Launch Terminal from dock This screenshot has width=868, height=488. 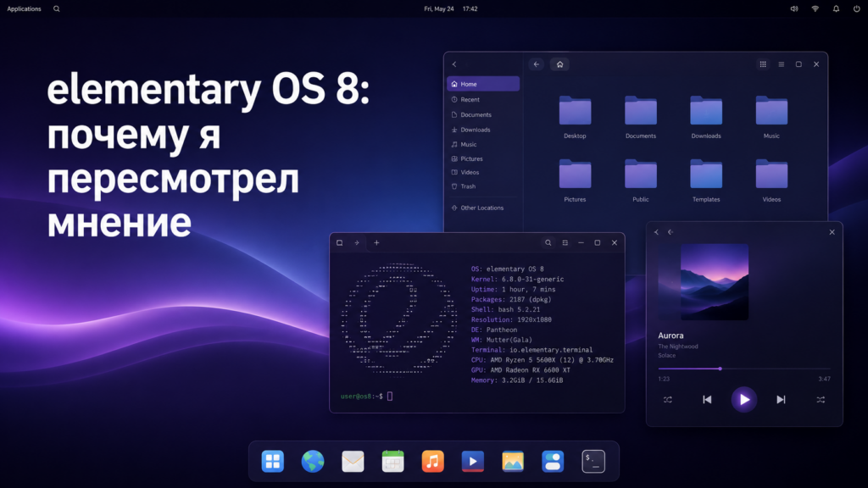(x=593, y=462)
